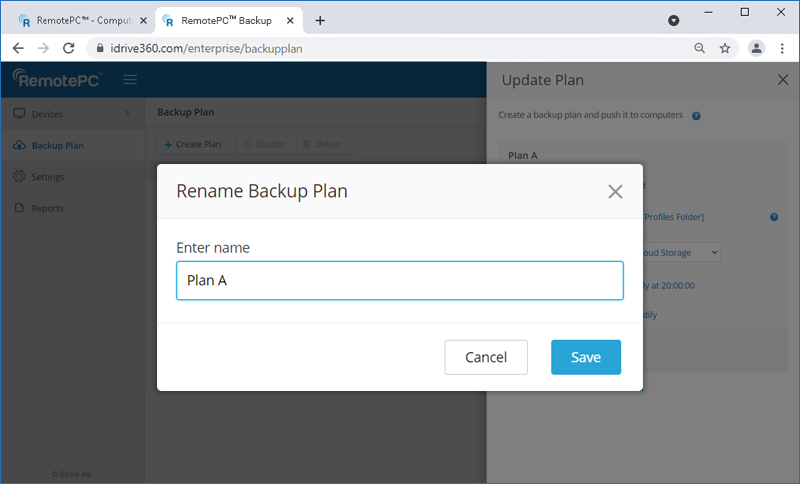Screen dimensions: 800x484
Task: Reload the page using the browser refresh icon
Action: point(69,48)
